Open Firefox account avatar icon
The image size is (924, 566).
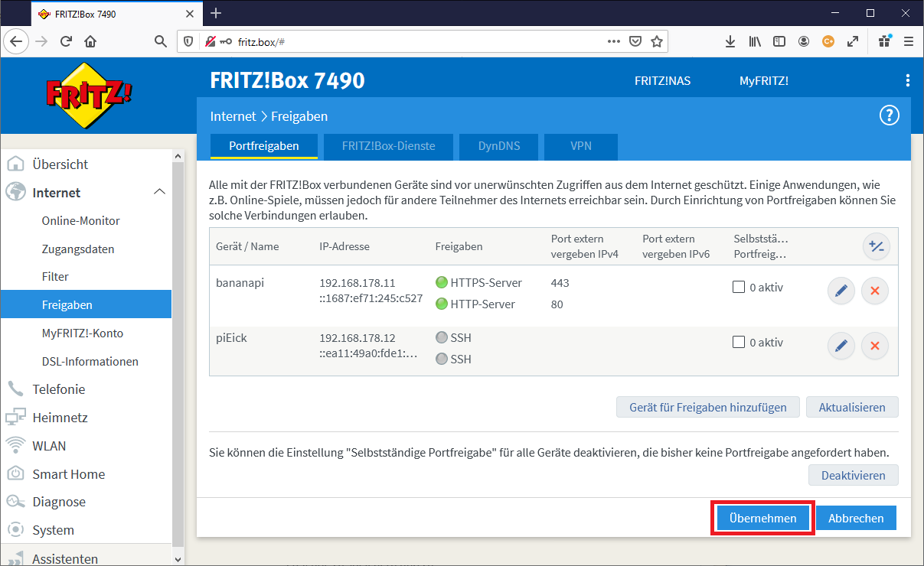[x=803, y=41]
